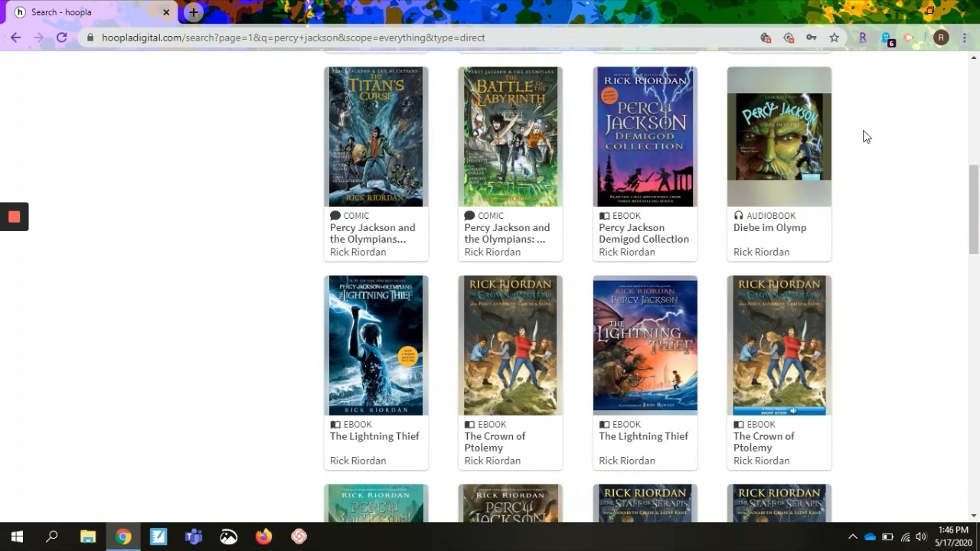The image size is (980, 551).
Task: Open the blue ghost extension with badge 6
Action: click(x=887, y=38)
